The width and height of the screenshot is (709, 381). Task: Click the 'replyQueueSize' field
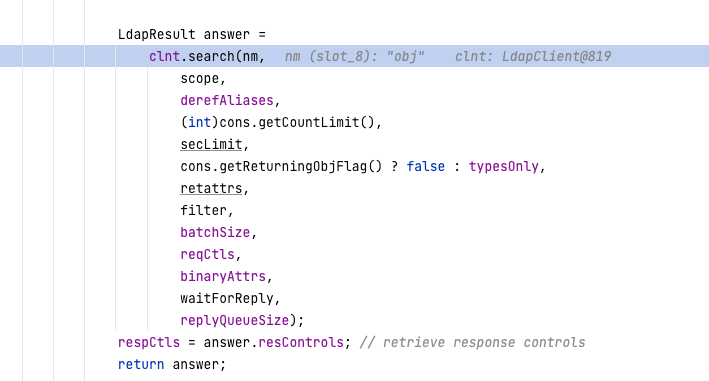(x=235, y=320)
